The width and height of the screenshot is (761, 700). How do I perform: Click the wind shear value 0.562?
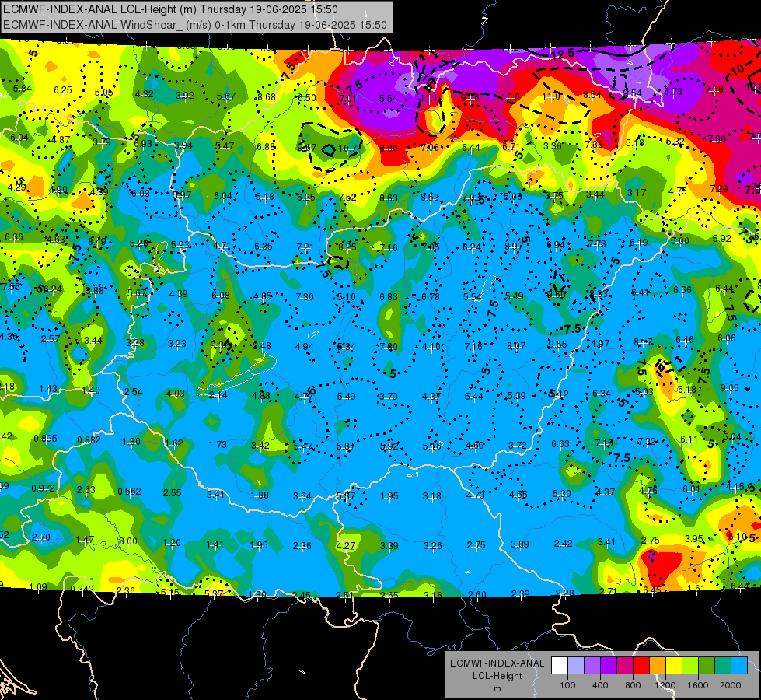tap(129, 492)
